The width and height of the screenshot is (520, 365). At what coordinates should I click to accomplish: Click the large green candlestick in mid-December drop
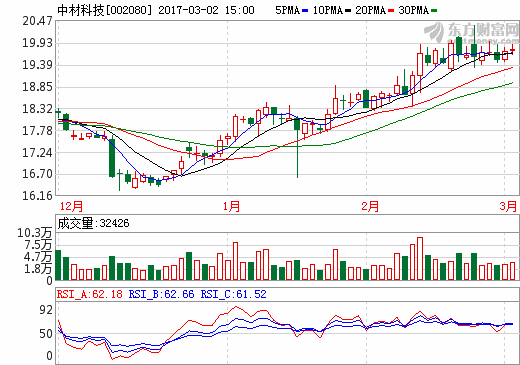point(112,157)
